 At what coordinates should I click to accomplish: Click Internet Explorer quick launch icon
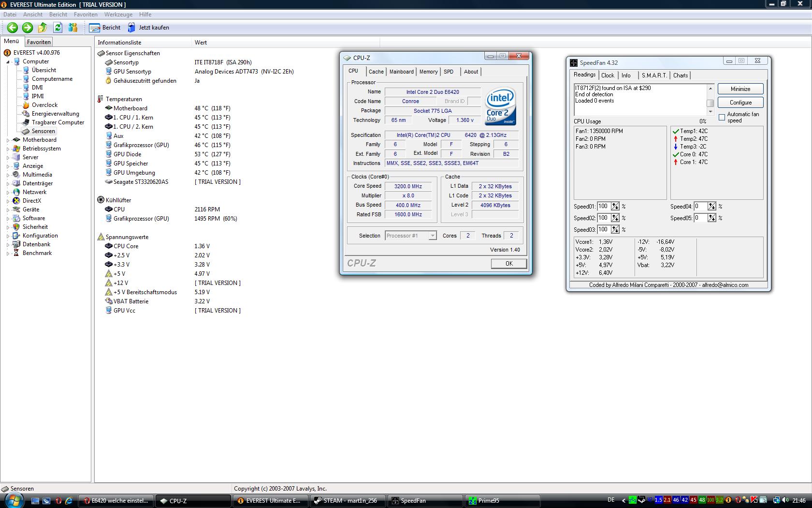point(69,501)
